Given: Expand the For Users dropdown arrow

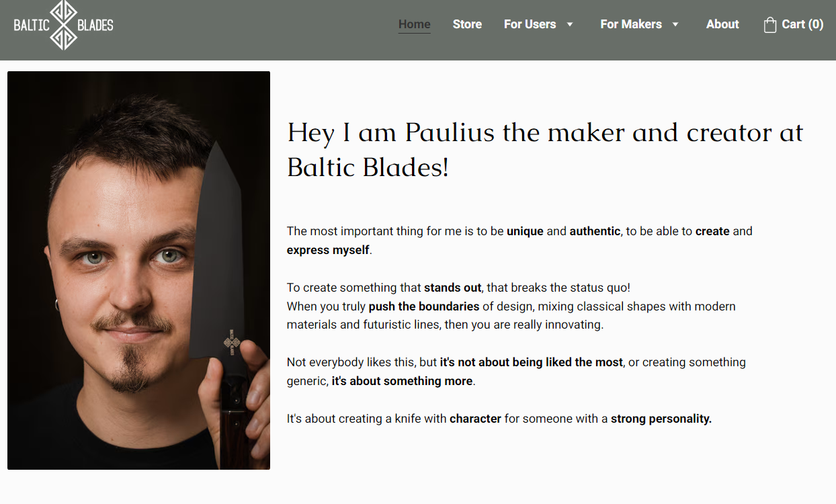Looking at the screenshot, I should pyautogui.click(x=570, y=24).
